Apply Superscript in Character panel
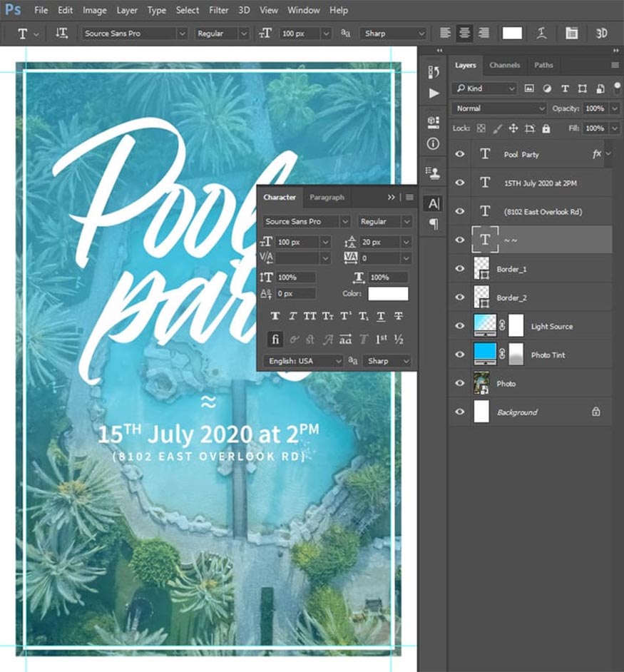624x672 pixels. 345,316
